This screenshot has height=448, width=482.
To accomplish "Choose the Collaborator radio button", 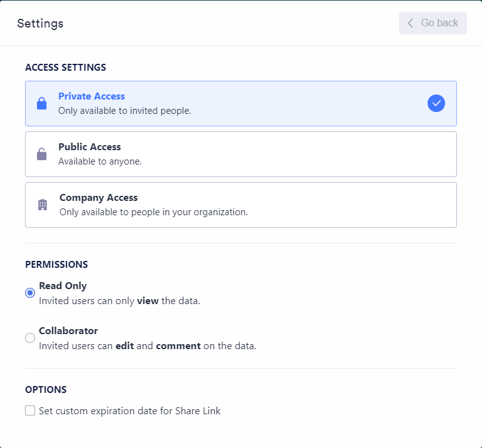I will pos(30,338).
